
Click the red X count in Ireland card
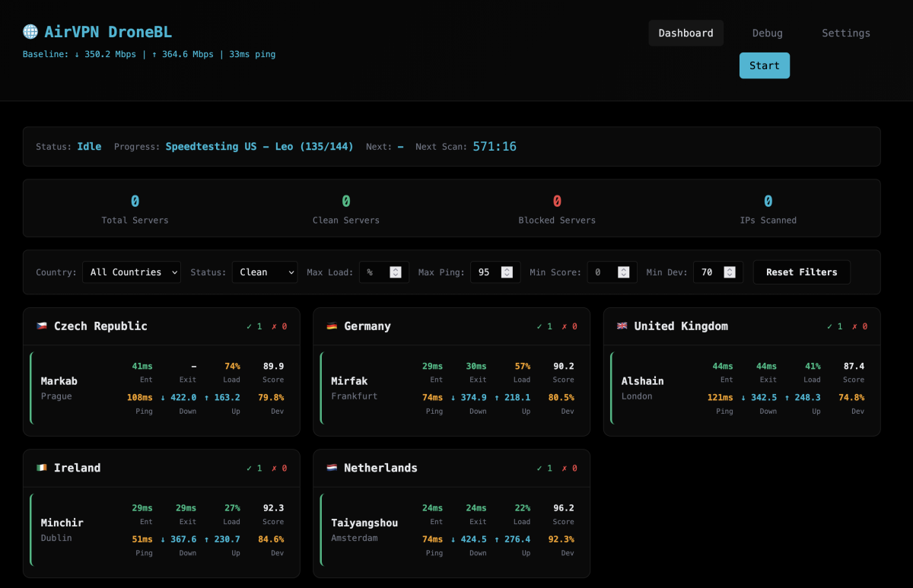click(279, 469)
